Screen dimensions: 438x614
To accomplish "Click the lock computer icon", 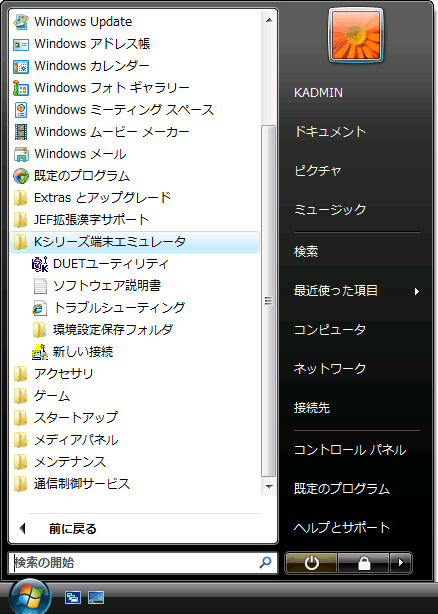I will coord(364,563).
